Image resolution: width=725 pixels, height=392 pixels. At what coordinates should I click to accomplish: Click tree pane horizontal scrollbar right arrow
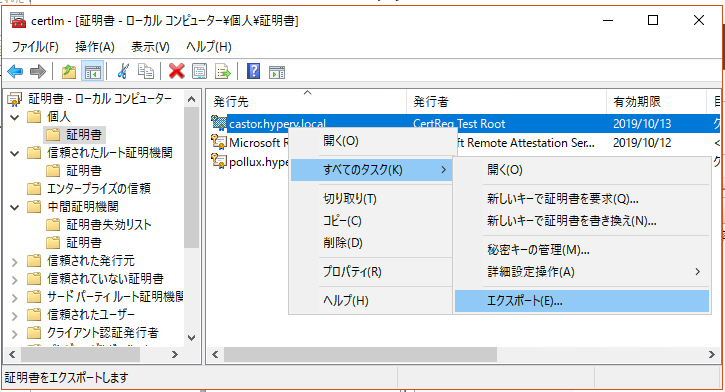pyautogui.click(x=175, y=355)
